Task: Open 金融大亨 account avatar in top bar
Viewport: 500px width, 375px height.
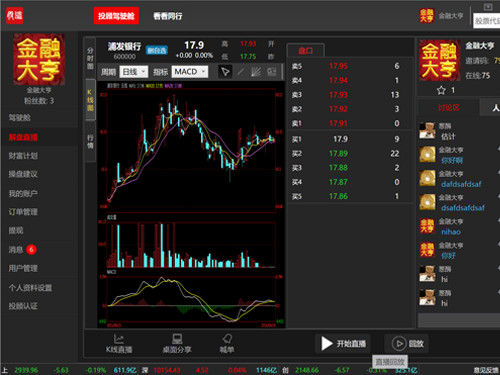Action: [426, 16]
